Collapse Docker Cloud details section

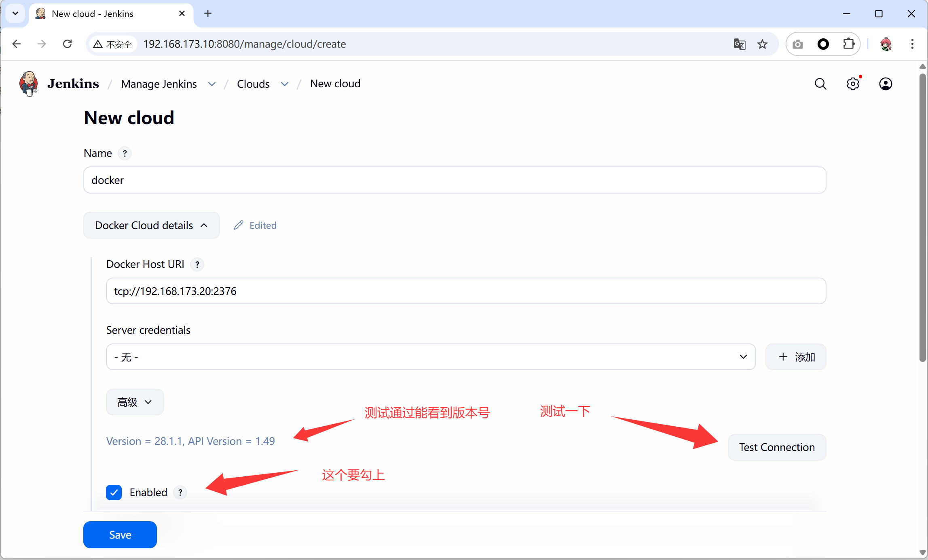pos(151,225)
